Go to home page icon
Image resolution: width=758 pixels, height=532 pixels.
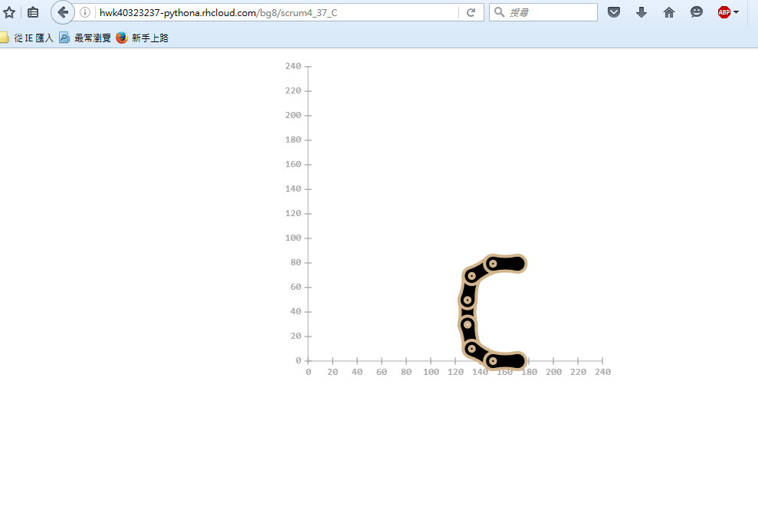pyautogui.click(x=669, y=12)
